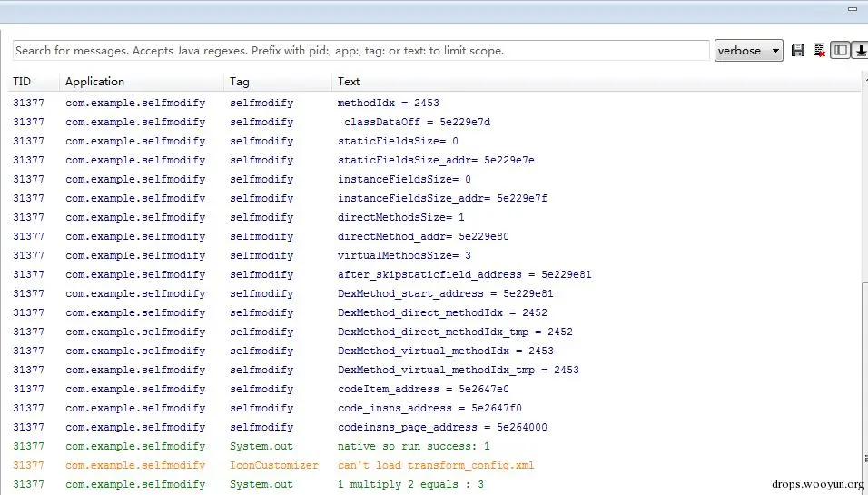Select the 'classDataOff = 5e229e7d' message

click(417, 122)
